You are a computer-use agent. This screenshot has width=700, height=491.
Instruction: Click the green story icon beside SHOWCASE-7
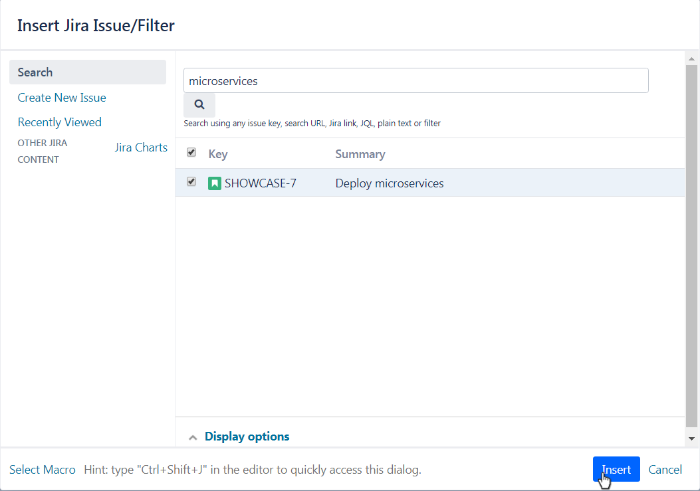pyautogui.click(x=214, y=183)
